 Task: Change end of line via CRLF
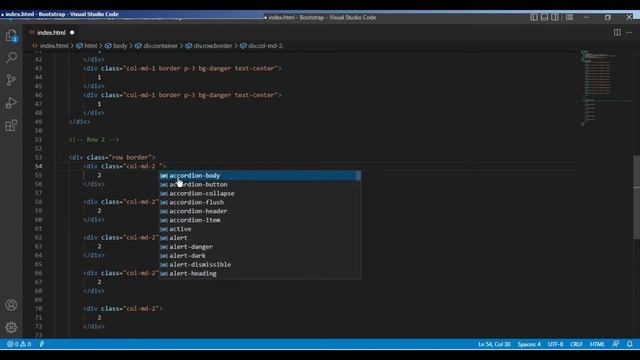click(x=576, y=344)
